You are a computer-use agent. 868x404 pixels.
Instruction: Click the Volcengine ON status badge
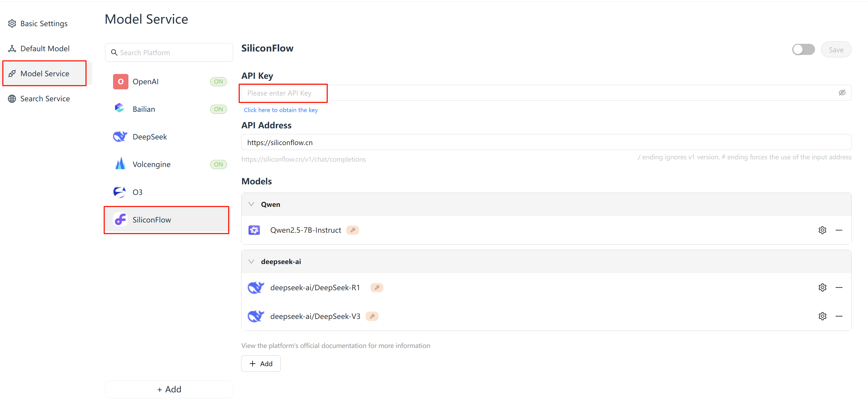click(x=218, y=164)
